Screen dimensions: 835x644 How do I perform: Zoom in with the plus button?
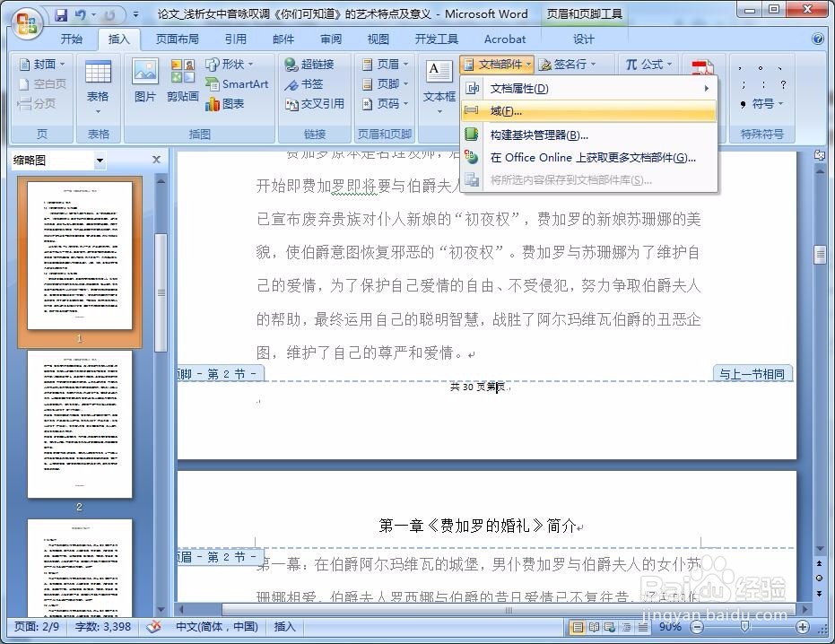pyautogui.click(x=803, y=628)
